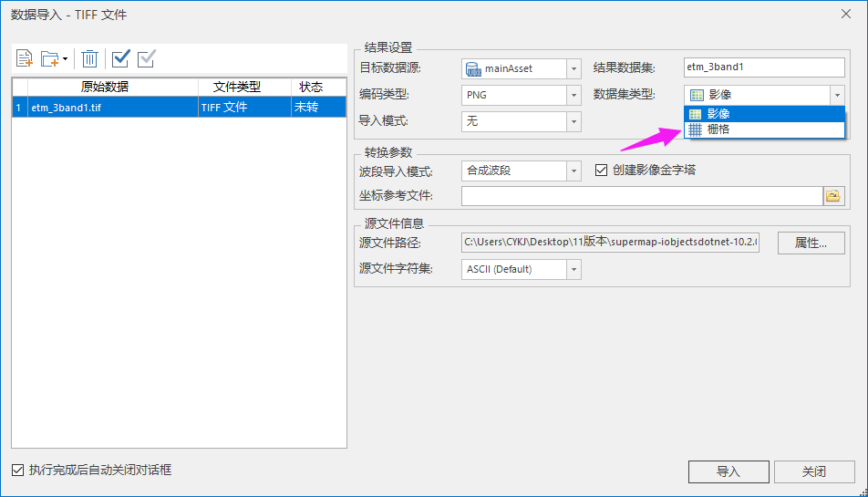Viewport: 868px width, 497px height.
Task: Click the 源文件路径 field
Action: coord(610,243)
